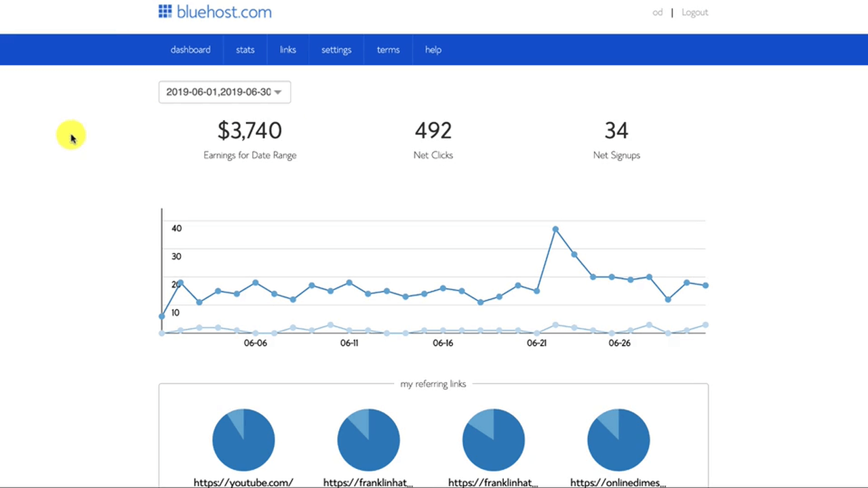Screen dimensions: 868x488
Task: Click the 'my referring links' heading
Action: point(433,384)
